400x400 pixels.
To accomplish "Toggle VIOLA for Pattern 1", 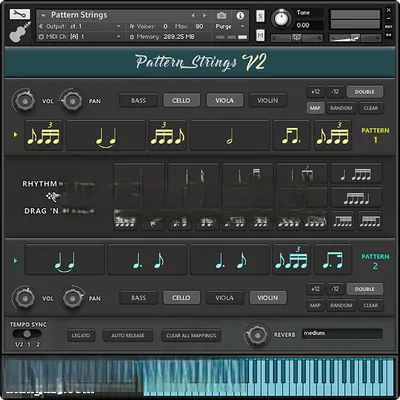I will (x=225, y=100).
